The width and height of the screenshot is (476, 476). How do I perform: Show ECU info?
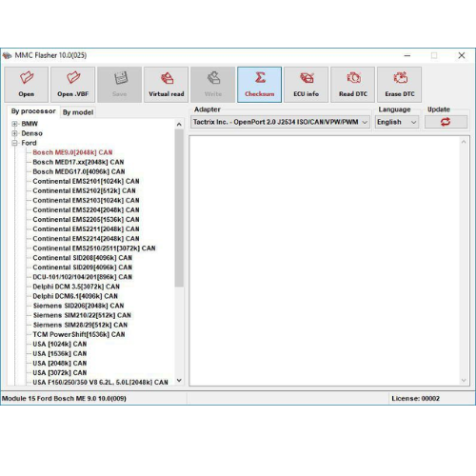click(307, 85)
